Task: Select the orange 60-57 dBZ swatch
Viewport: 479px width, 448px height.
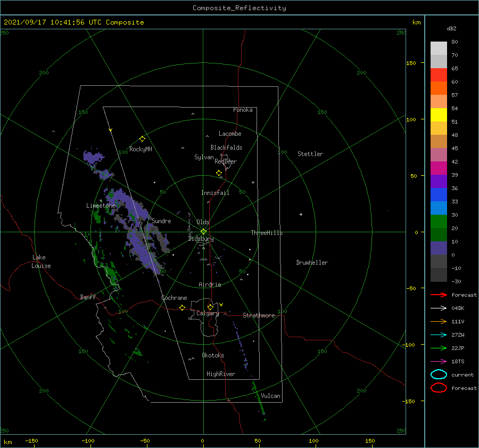Action: click(439, 88)
